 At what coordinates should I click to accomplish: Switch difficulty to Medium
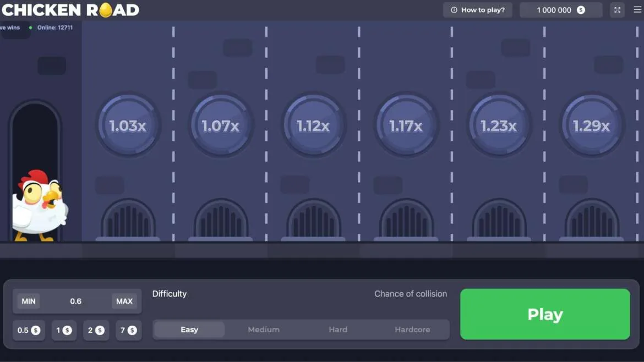point(264,330)
